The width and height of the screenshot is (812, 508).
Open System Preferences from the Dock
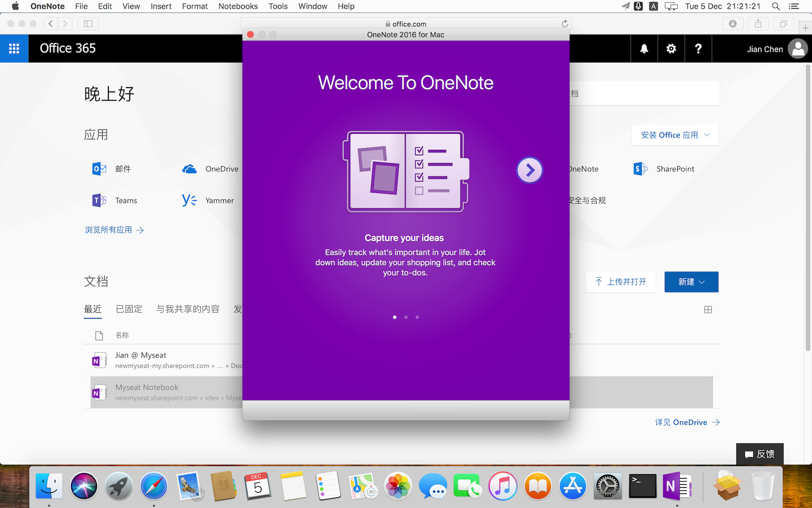point(608,486)
